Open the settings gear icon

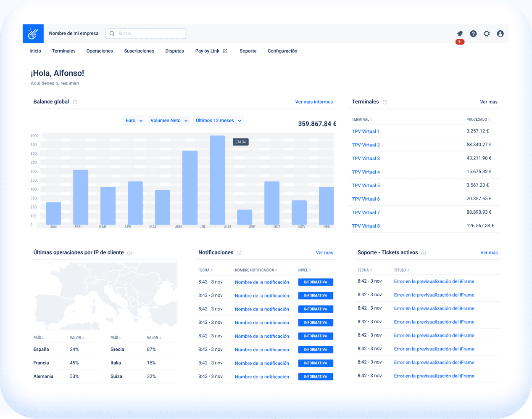pyautogui.click(x=487, y=34)
